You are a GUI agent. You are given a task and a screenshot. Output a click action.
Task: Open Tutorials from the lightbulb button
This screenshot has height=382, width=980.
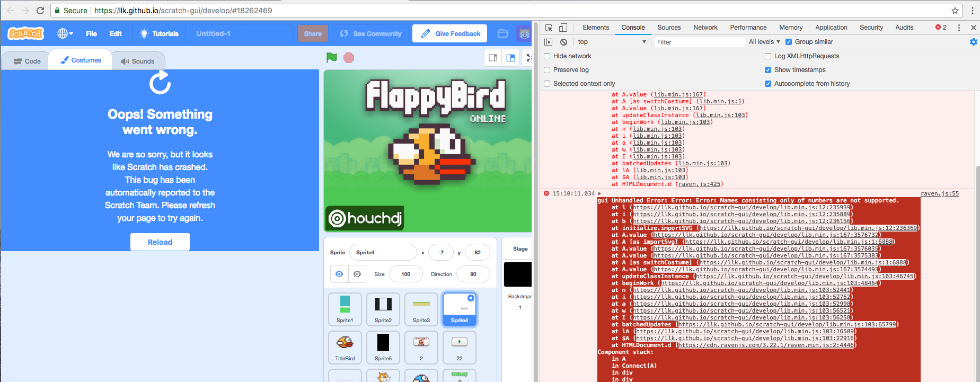click(x=159, y=33)
